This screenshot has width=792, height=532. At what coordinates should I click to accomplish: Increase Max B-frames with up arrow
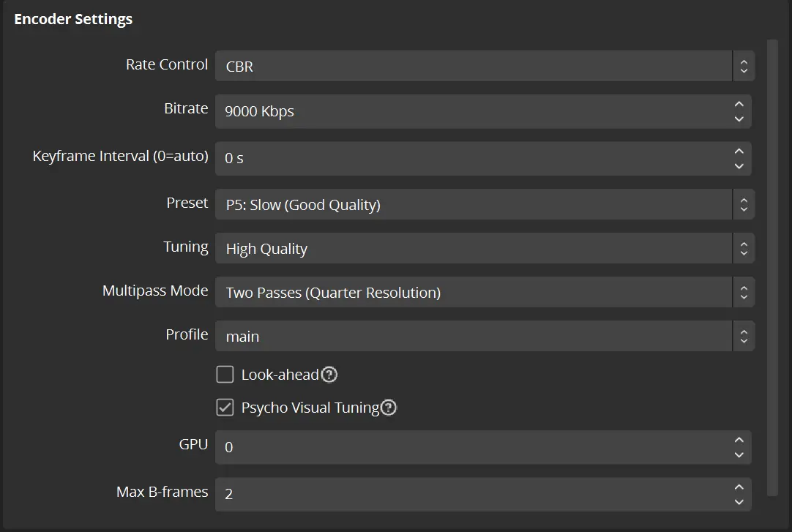click(739, 487)
